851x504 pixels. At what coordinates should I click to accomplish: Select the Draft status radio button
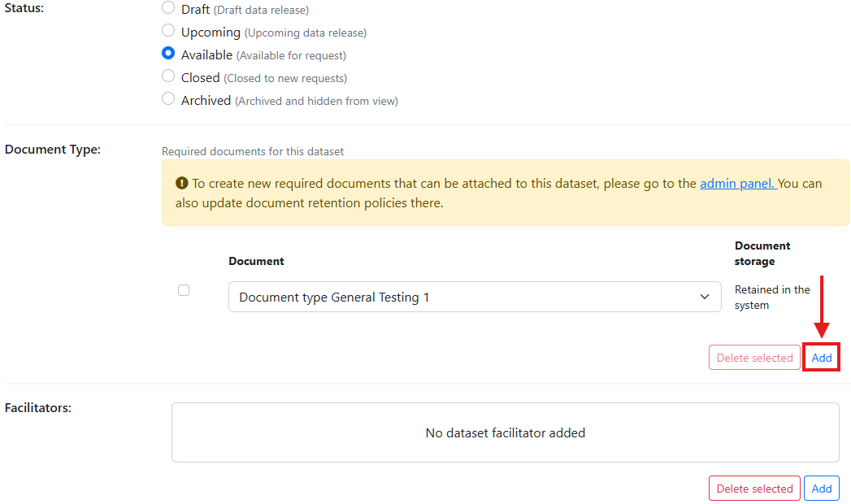tap(168, 8)
